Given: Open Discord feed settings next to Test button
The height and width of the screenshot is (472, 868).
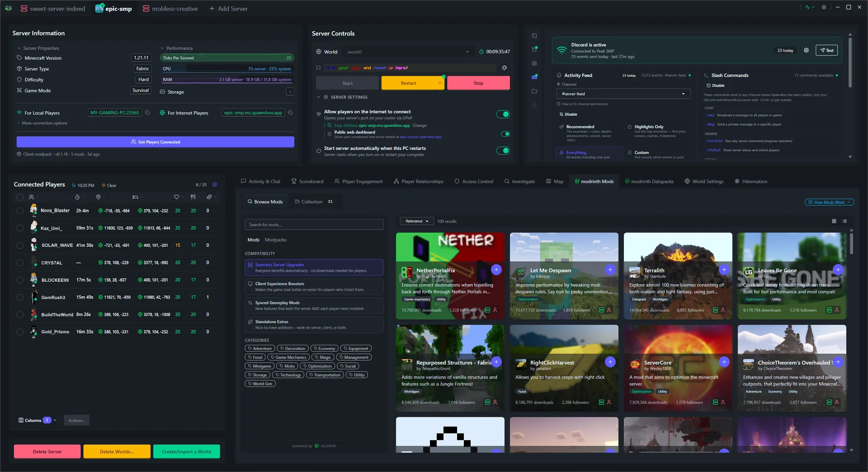Looking at the screenshot, I should point(807,50).
